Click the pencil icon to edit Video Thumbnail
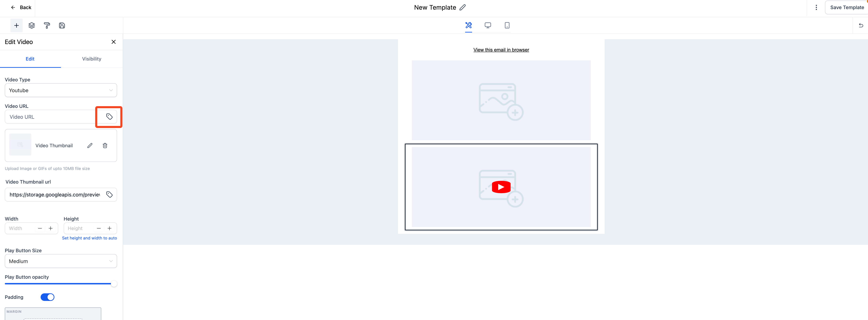 [x=90, y=146]
